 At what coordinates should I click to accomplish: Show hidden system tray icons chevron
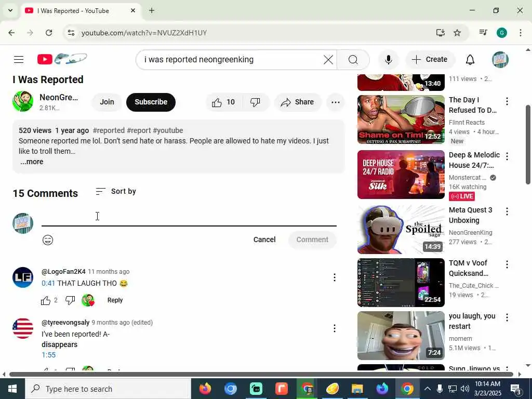click(428, 389)
